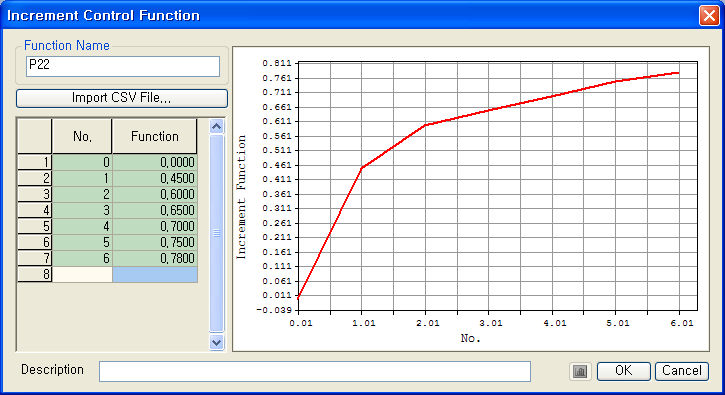Click the empty No. cell in row 8
Viewport: 725px width, 395px height.
(82, 274)
